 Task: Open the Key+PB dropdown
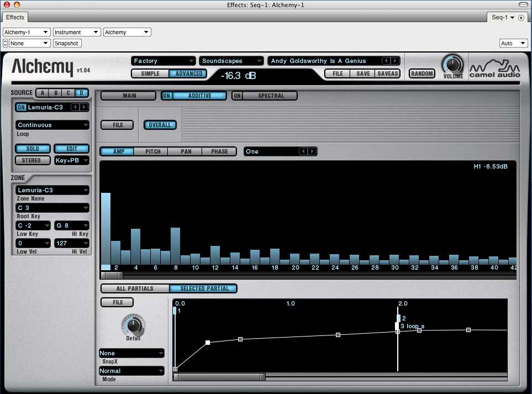point(72,160)
